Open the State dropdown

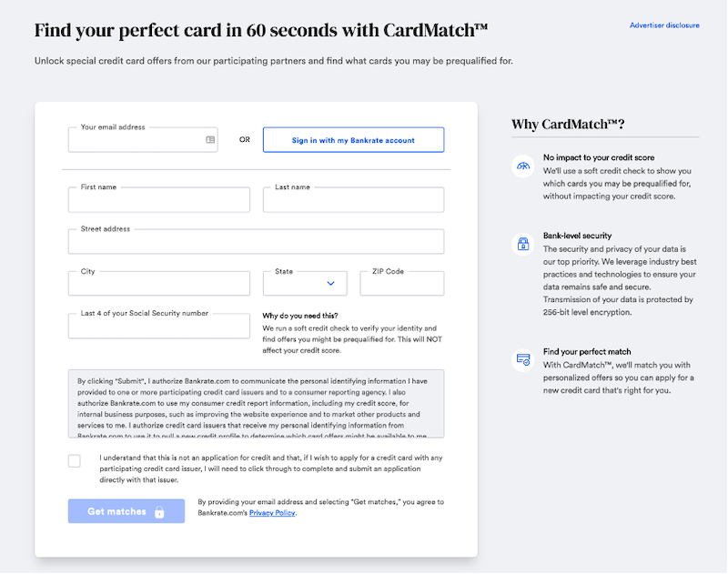coord(304,283)
